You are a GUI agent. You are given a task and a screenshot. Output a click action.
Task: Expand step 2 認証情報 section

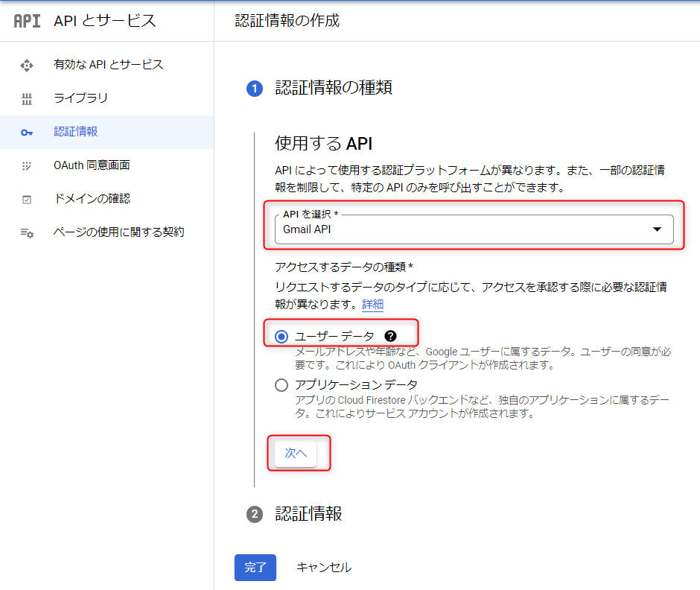[x=308, y=514]
